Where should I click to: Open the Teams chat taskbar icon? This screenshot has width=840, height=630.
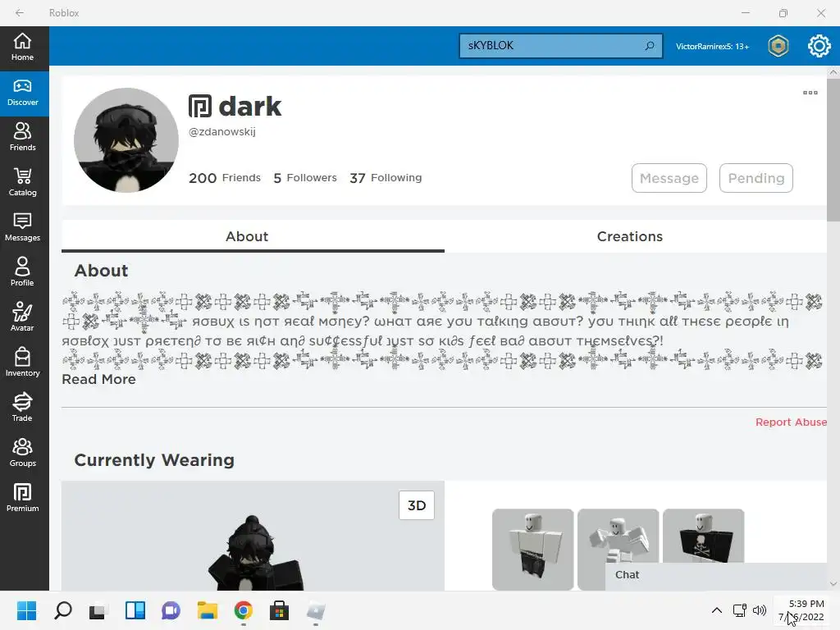171,610
